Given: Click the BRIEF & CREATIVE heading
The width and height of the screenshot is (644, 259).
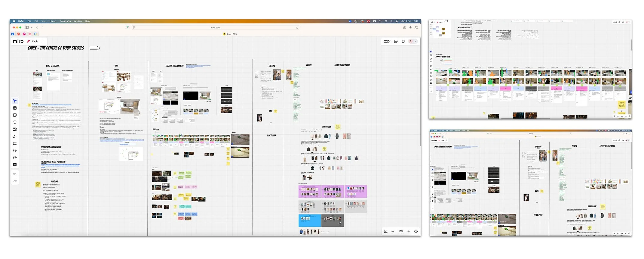Looking at the screenshot, I should pos(53,66).
